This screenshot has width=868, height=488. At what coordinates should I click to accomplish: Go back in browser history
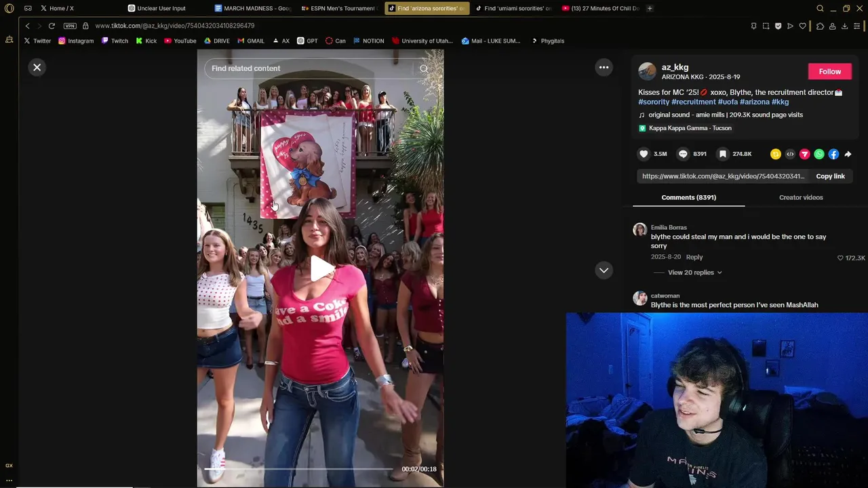[x=27, y=26]
